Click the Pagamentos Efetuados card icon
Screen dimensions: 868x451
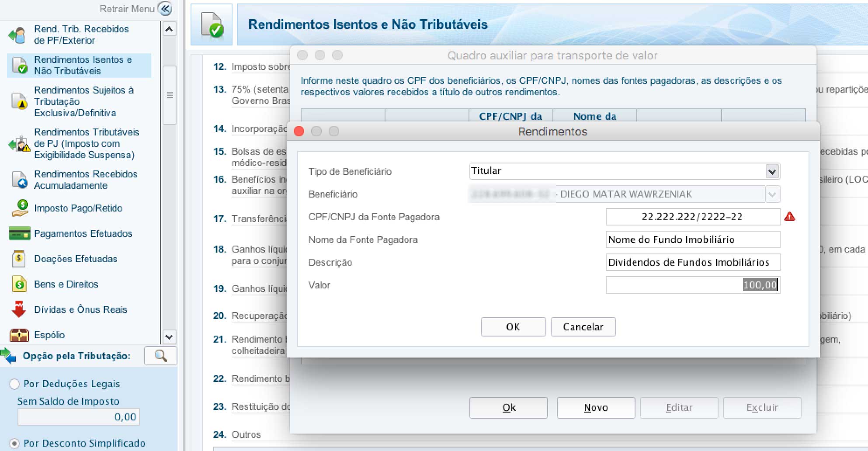(x=19, y=233)
